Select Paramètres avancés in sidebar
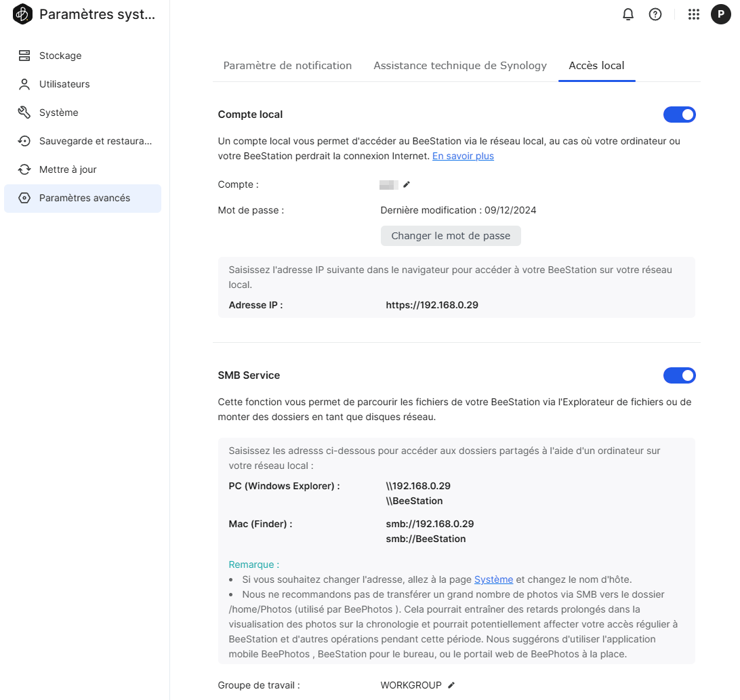Screen dimensions: 740x700 point(84,198)
